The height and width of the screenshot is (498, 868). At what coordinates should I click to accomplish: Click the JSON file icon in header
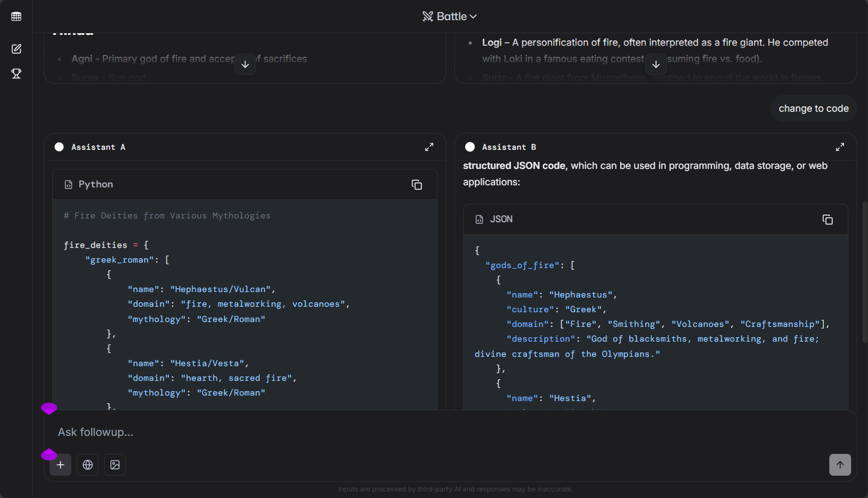pos(479,220)
